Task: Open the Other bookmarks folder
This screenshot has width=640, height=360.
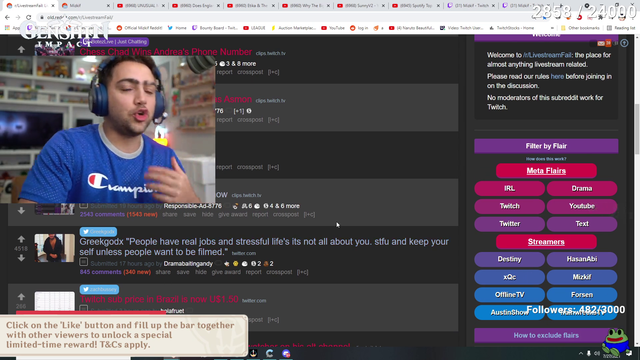Action: tap(580, 28)
